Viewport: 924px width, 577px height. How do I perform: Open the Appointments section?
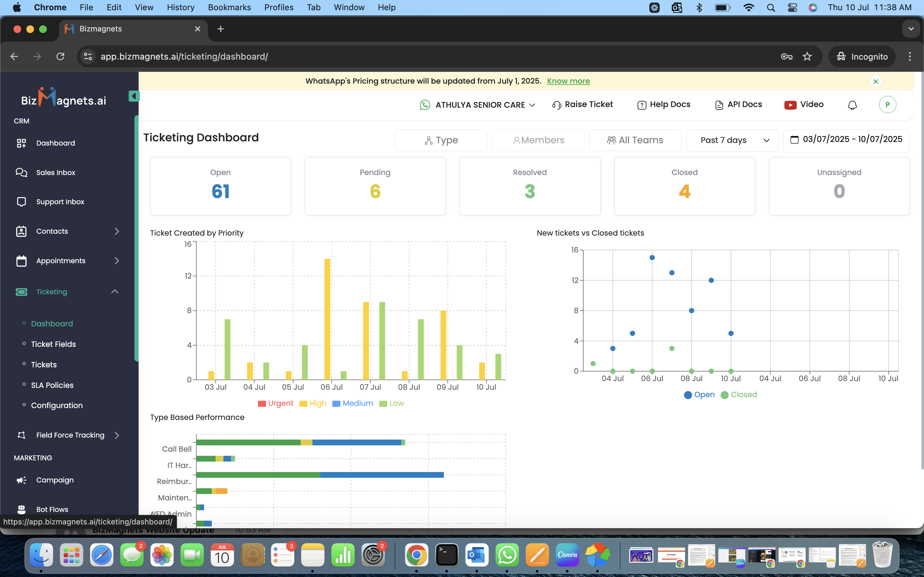coord(61,261)
